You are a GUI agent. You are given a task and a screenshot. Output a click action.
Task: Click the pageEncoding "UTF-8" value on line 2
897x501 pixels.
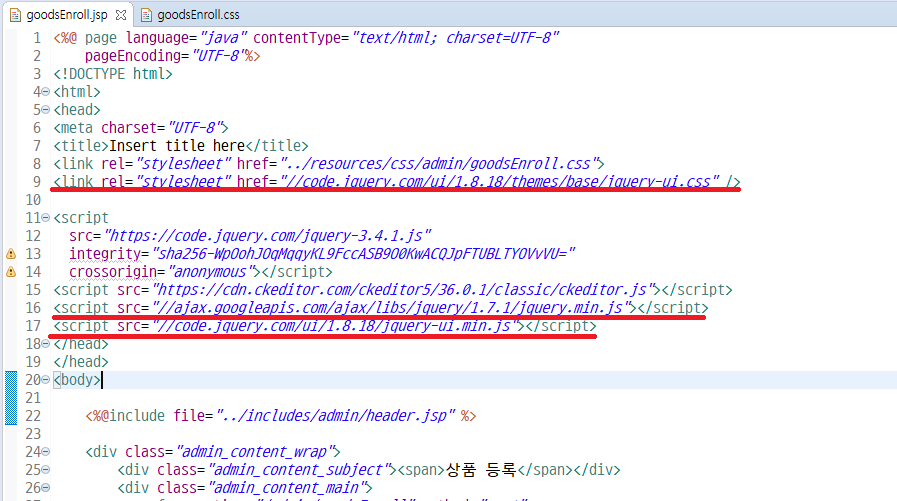click(x=219, y=56)
